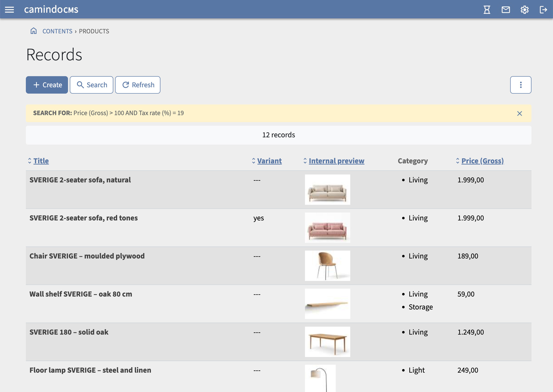This screenshot has width=553, height=392.
Task: Open the mail envelope icon
Action: [x=506, y=10]
